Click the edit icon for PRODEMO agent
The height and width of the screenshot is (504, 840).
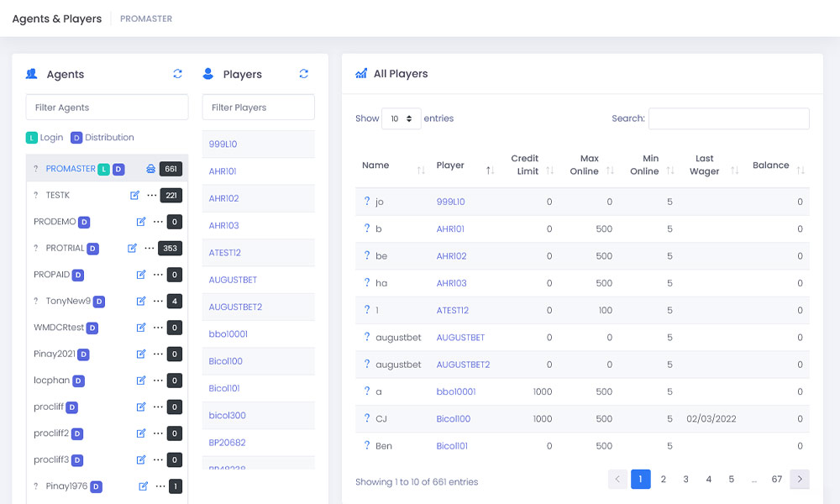141,222
